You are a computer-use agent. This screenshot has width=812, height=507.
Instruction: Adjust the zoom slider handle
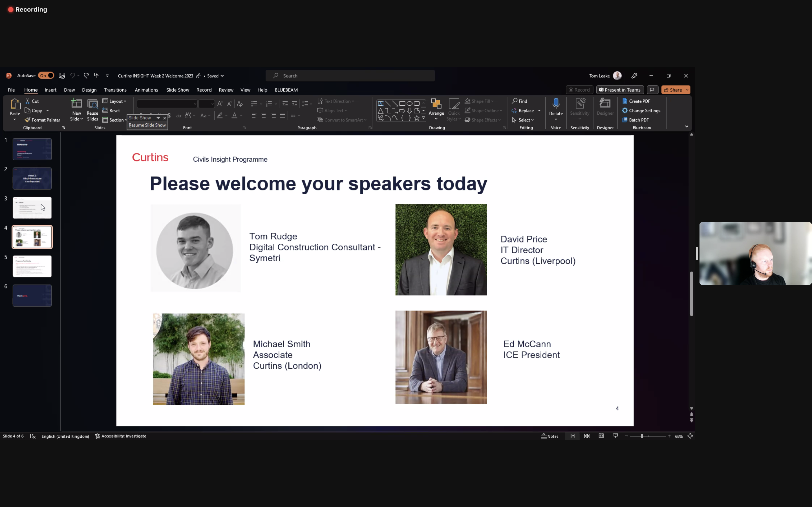tap(642, 436)
